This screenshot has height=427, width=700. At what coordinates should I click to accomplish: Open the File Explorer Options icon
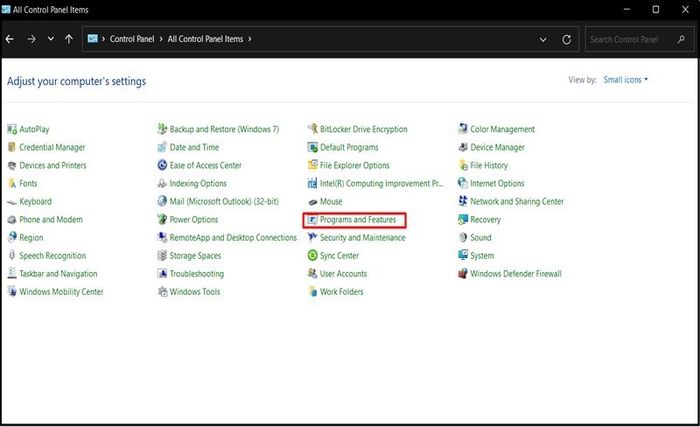[312, 165]
